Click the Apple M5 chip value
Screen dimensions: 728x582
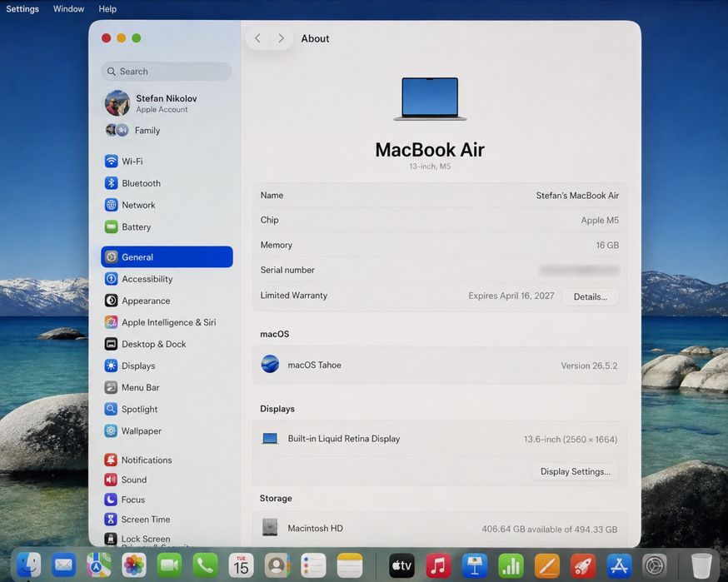click(x=600, y=221)
